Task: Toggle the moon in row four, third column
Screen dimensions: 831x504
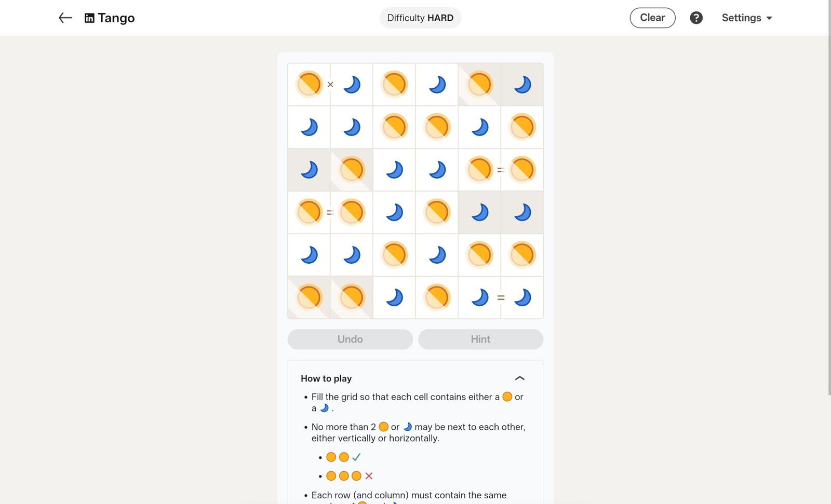Action: click(394, 212)
